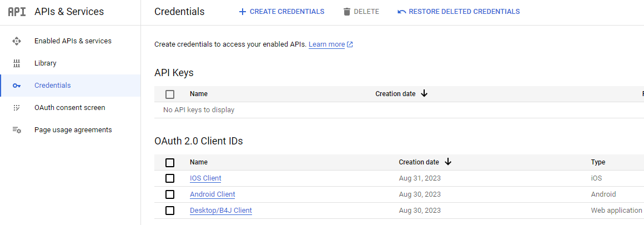Open the OAuth consent screen page

click(69, 108)
